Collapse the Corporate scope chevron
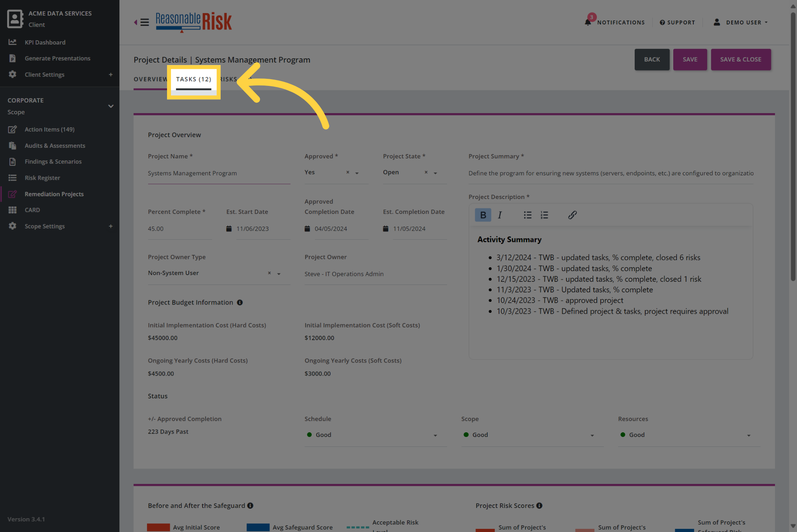Viewport: 797px width, 532px height. click(x=111, y=106)
